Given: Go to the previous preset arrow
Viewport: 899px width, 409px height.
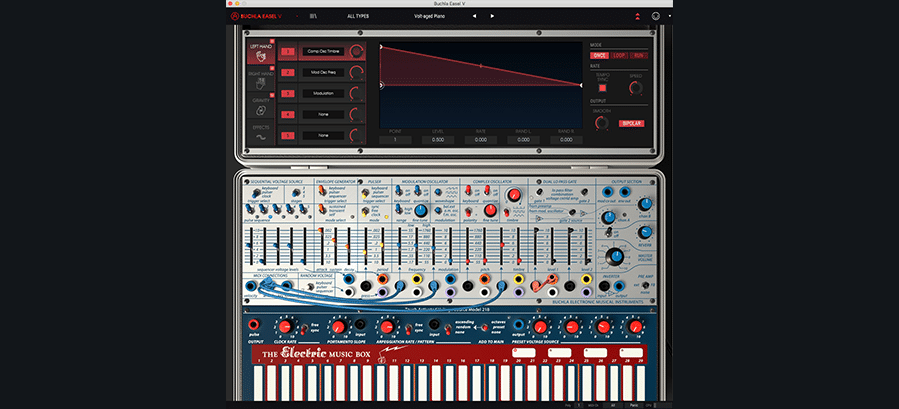Looking at the screenshot, I should [x=474, y=16].
